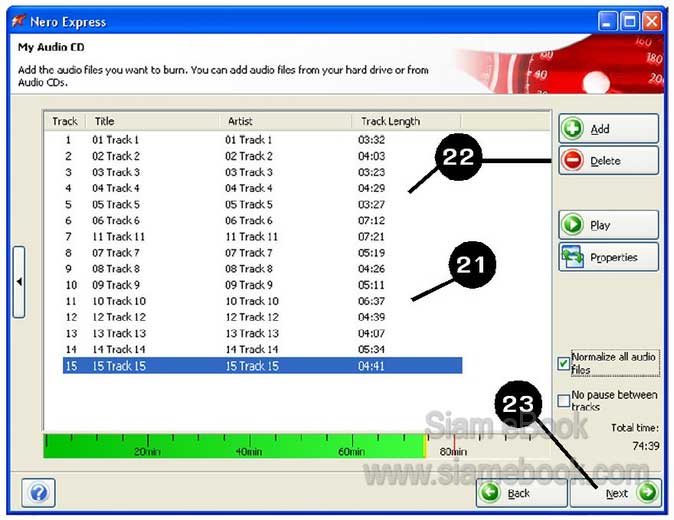674x520 pixels.
Task: Select the row titled 11 Track 11
Action: [x=263, y=236]
